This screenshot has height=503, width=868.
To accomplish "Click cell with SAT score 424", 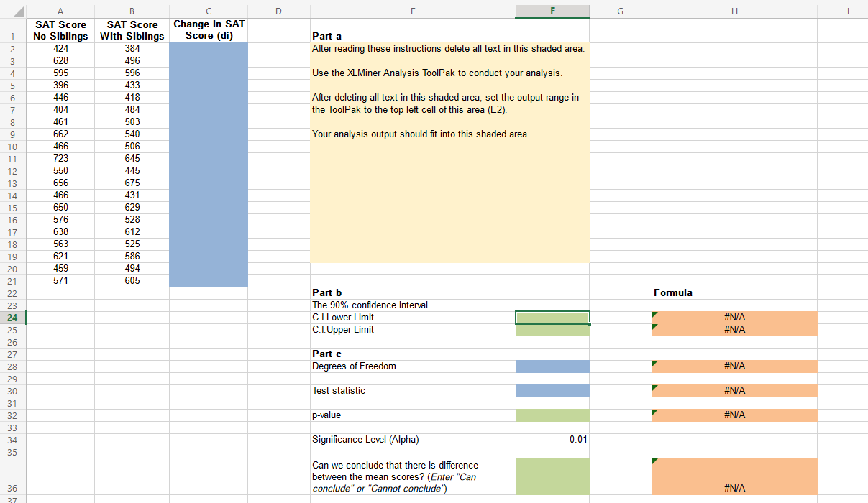I will [60, 49].
